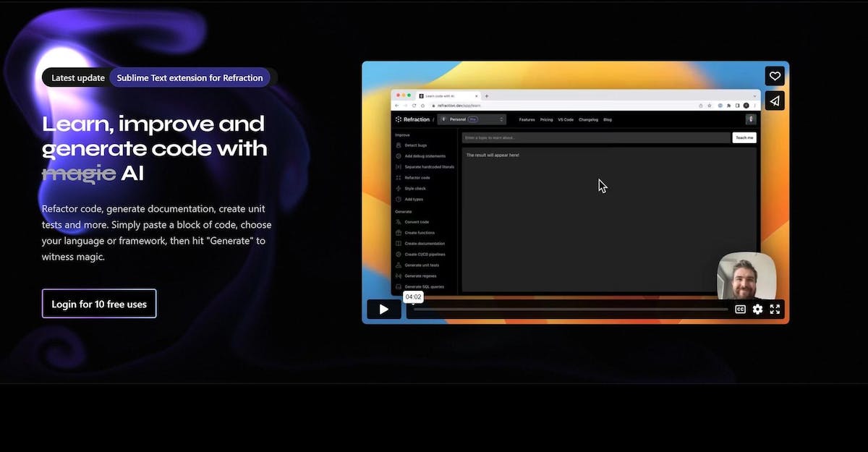The image size is (868, 452).
Task: Enter fullscreen mode on the video
Action: (775, 310)
